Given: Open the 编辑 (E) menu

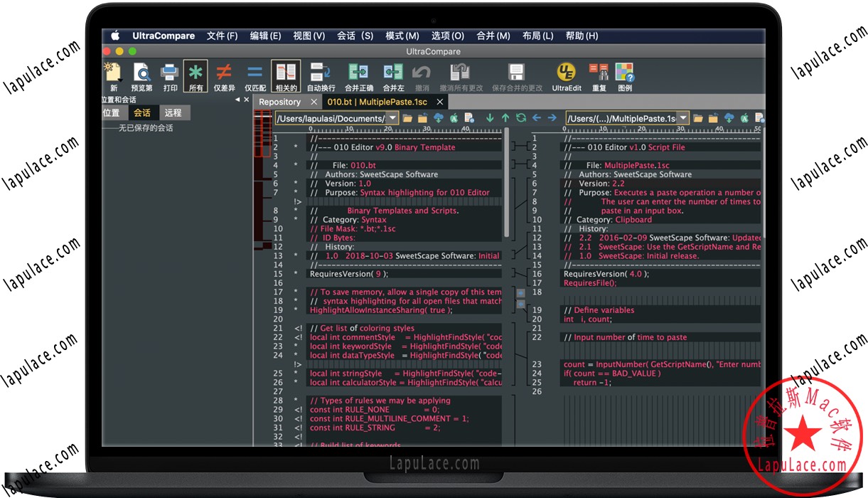Looking at the screenshot, I should coord(265,36).
